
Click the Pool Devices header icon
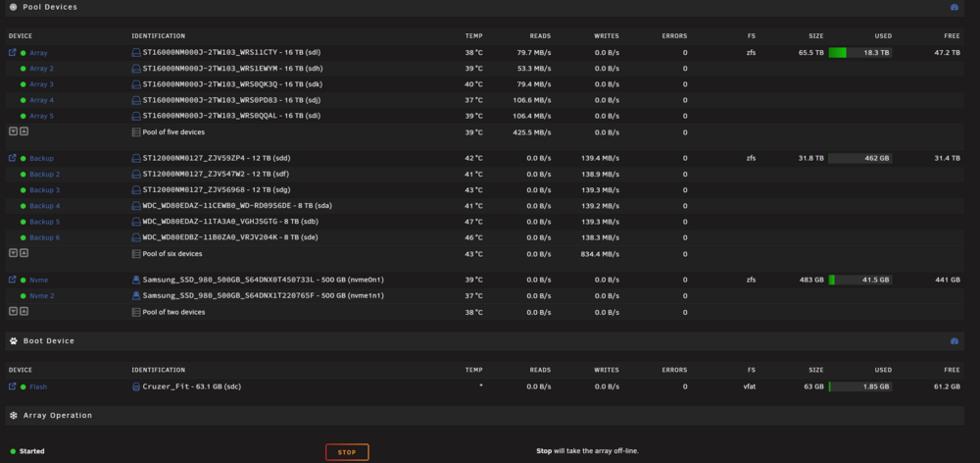(x=13, y=7)
